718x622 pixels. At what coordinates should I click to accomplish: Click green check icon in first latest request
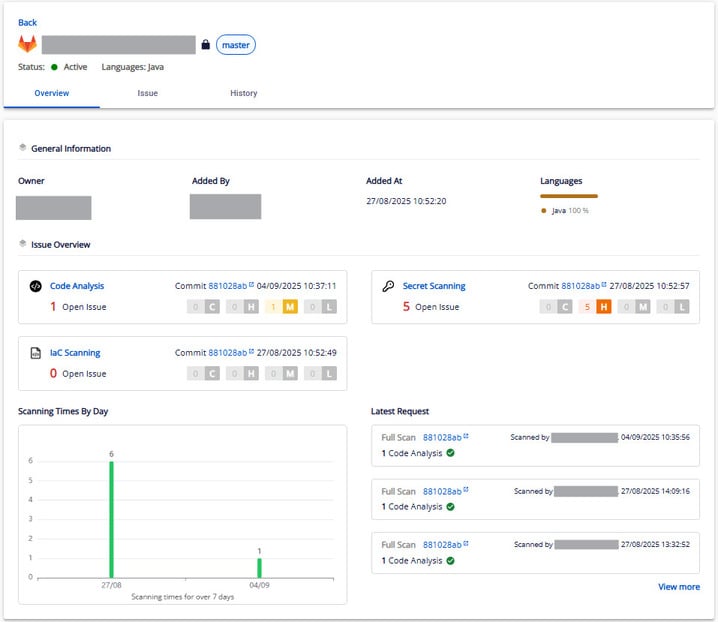point(450,453)
